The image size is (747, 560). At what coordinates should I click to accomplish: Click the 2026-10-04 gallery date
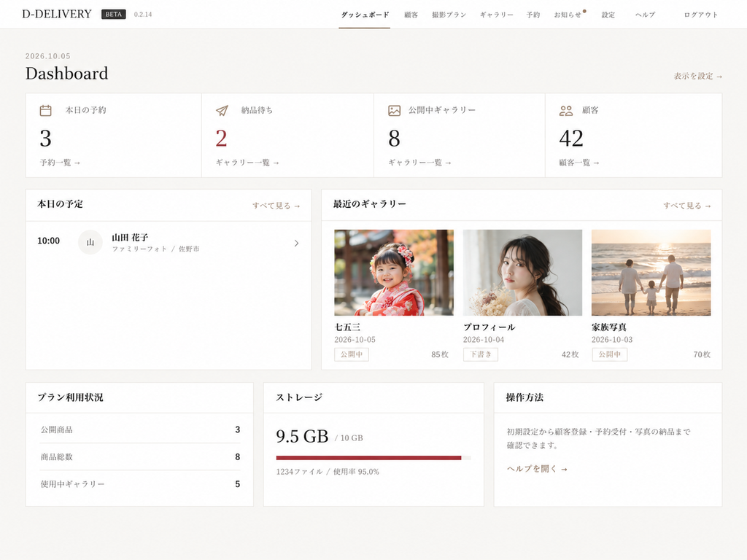pos(484,340)
